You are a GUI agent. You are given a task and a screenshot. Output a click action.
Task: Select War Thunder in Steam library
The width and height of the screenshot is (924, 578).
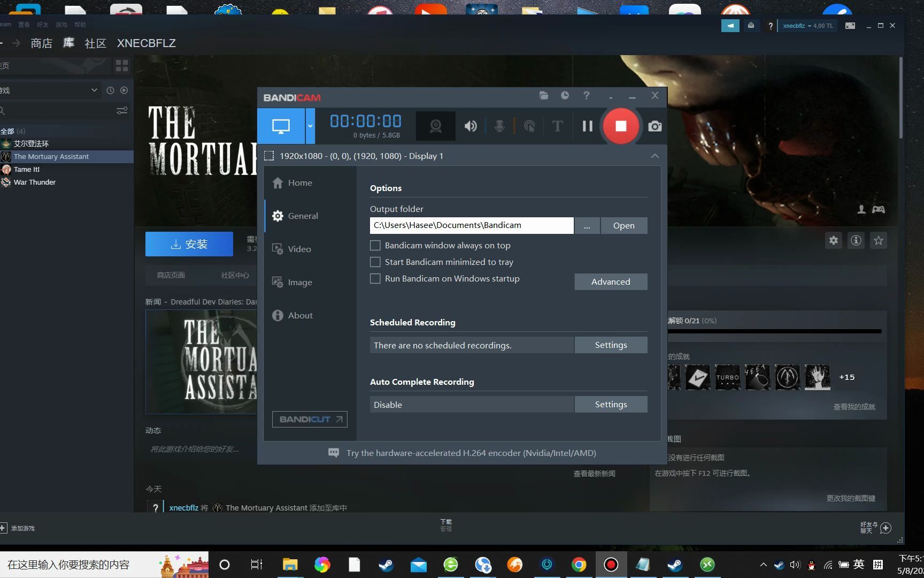click(x=66, y=182)
